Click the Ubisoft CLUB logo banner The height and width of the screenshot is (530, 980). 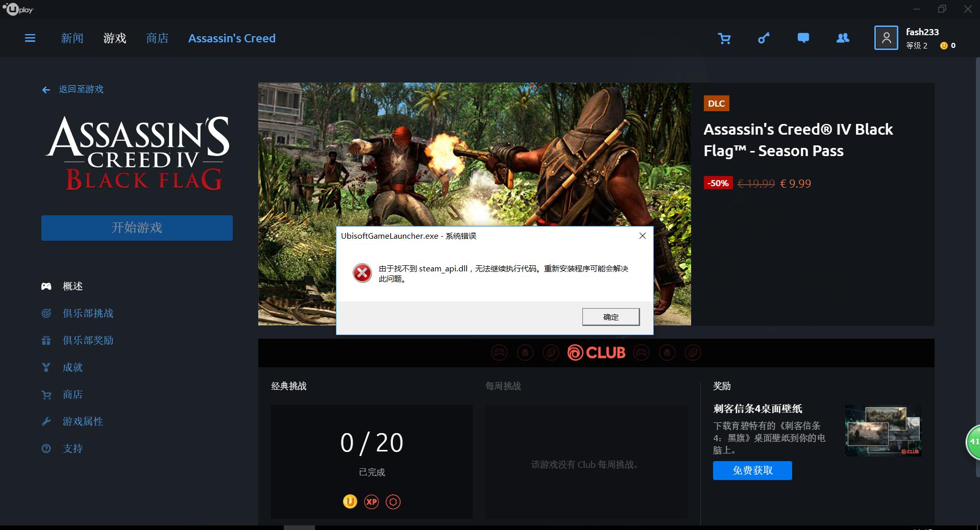(x=596, y=352)
